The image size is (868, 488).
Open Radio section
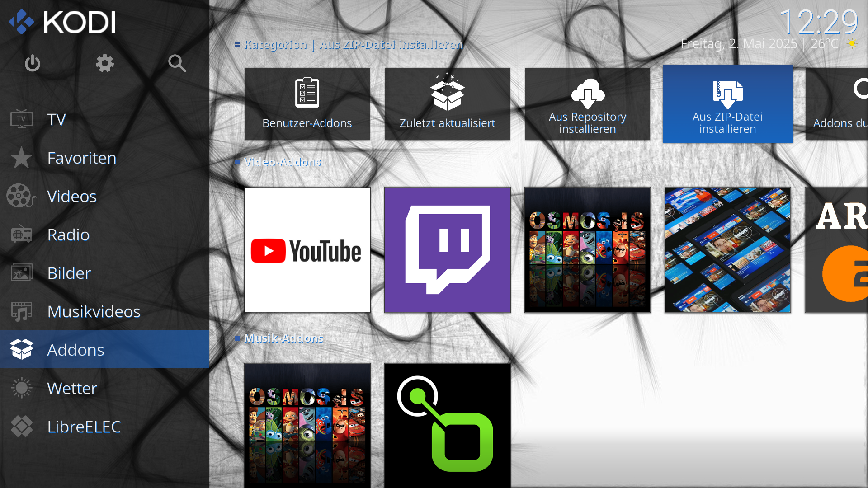coord(104,235)
